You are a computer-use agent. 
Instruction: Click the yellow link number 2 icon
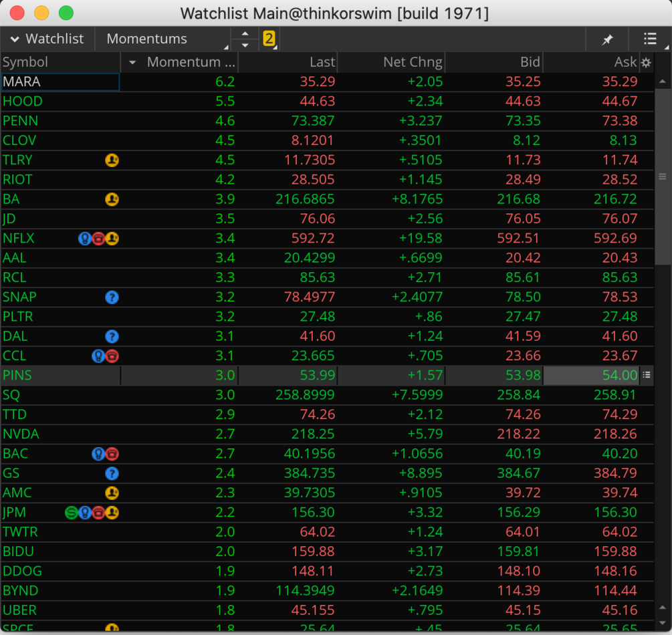click(x=269, y=39)
